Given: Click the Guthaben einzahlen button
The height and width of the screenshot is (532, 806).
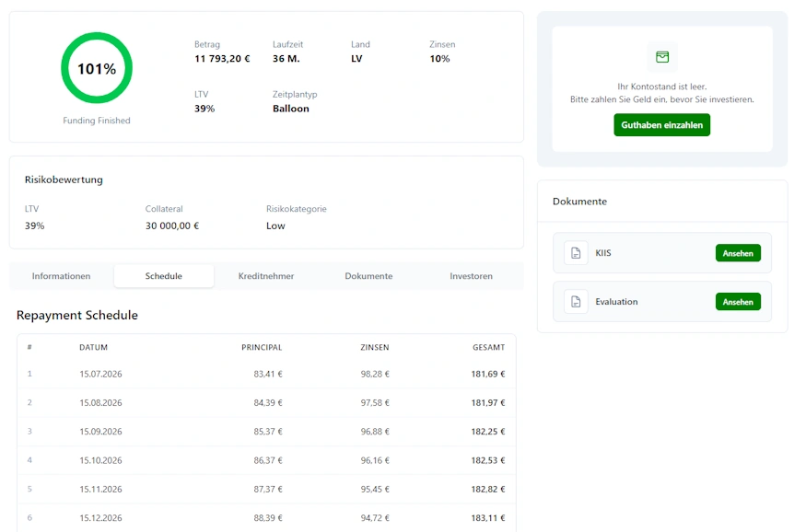Looking at the screenshot, I should tap(662, 125).
